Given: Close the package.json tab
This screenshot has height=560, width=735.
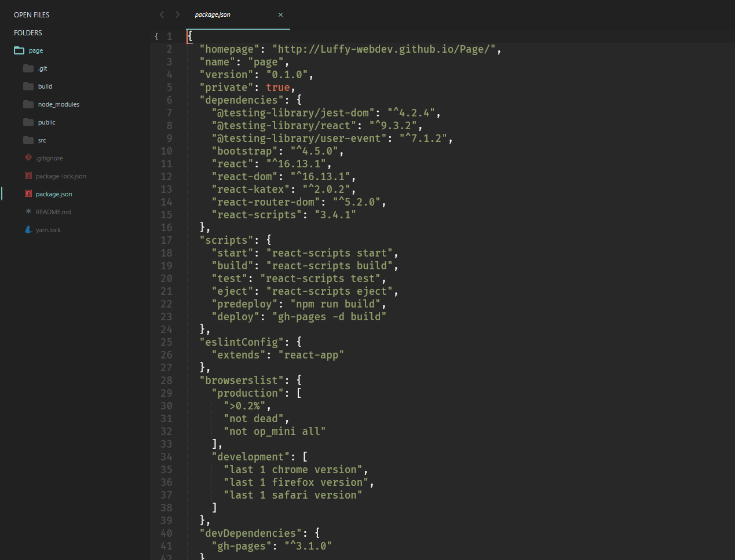Looking at the screenshot, I should tap(280, 14).
